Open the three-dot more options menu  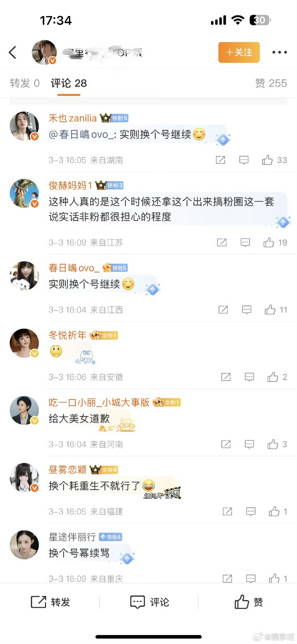point(279,52)
